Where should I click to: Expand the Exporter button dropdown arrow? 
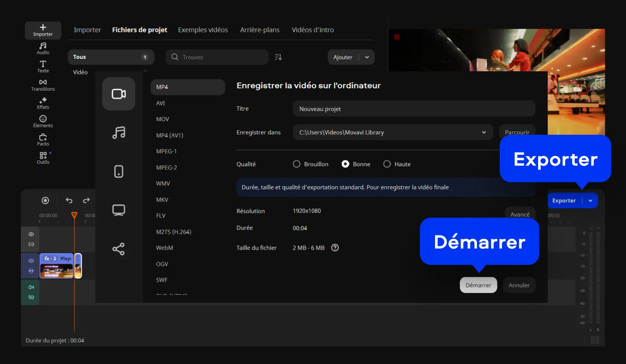click(590, 201)
